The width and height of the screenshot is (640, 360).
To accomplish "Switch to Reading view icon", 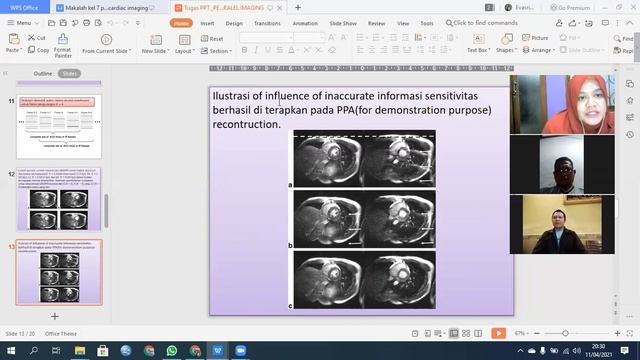I will [x=478, y=333].
